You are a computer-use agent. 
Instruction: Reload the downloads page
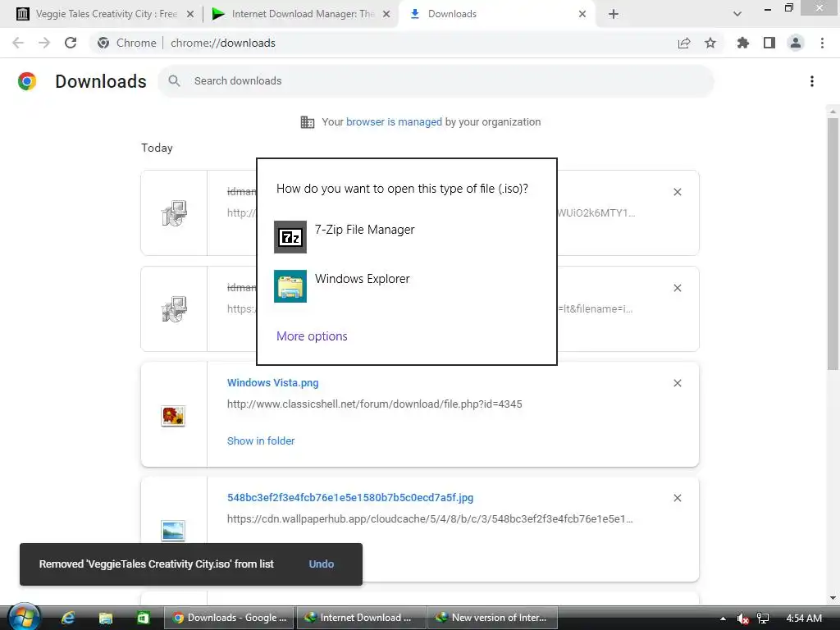coord(71,43)
